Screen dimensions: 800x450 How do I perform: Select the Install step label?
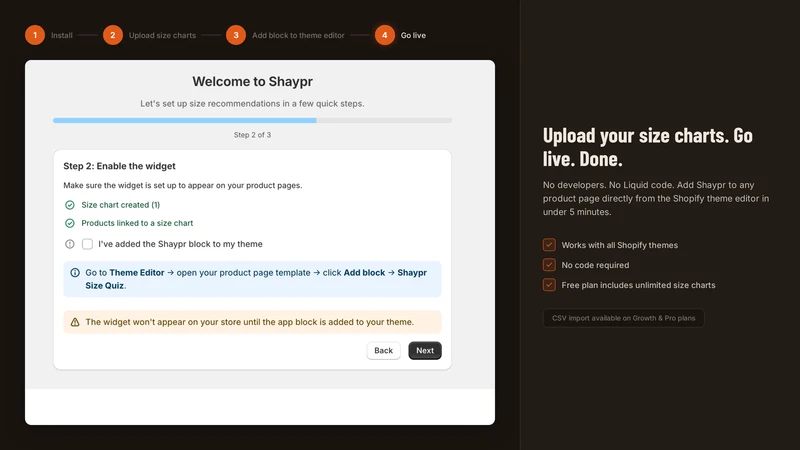click(x=62, y=35)
